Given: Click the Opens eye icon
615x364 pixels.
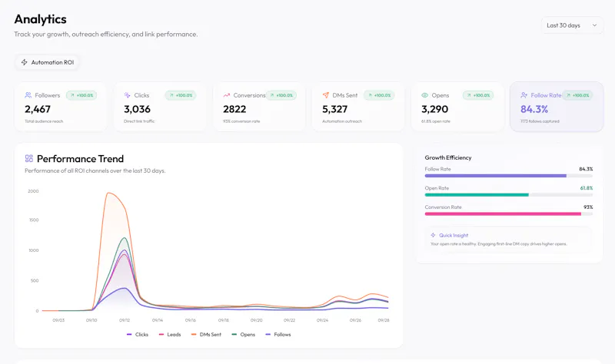Looking at the screenshot, I should 425,95.
